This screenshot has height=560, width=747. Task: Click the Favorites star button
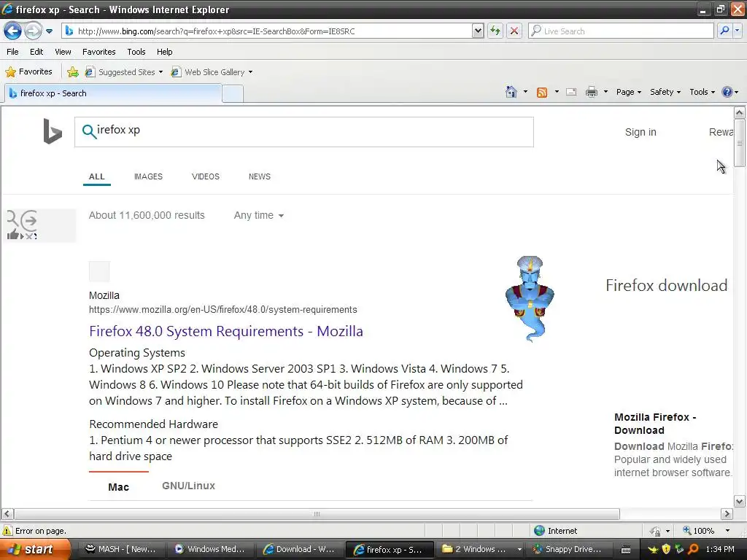click(x=28, y=72)
